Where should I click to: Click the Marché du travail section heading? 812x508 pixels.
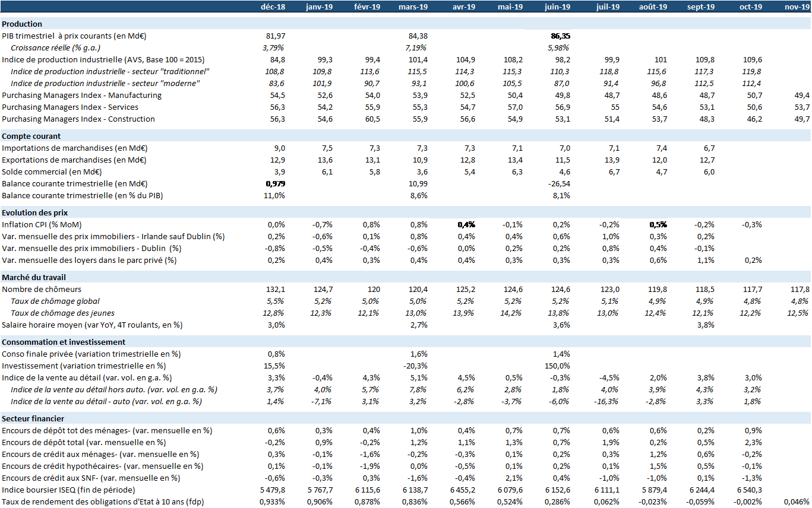click(34, 277)
